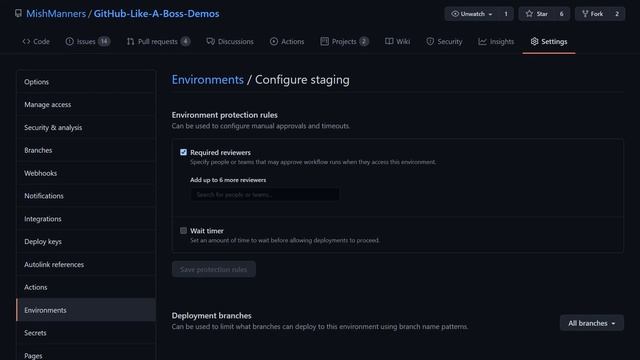Open the Code tab
The width and height of the screenshot is (640, 360).
[36, 42]
